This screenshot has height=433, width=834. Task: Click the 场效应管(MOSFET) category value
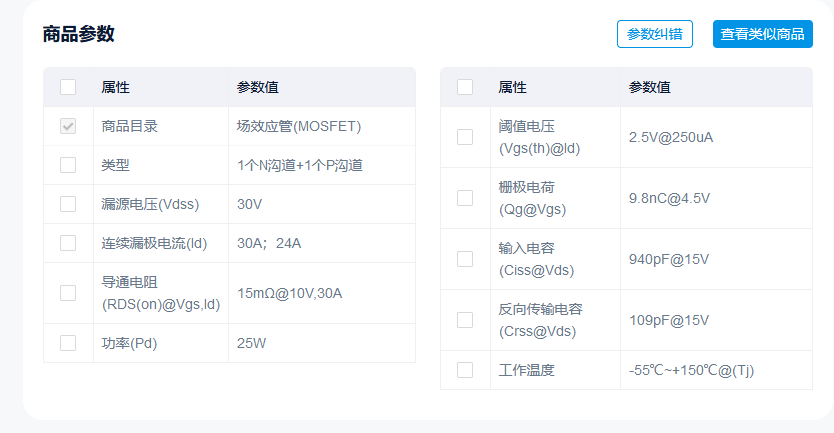(x=298, y=126)
